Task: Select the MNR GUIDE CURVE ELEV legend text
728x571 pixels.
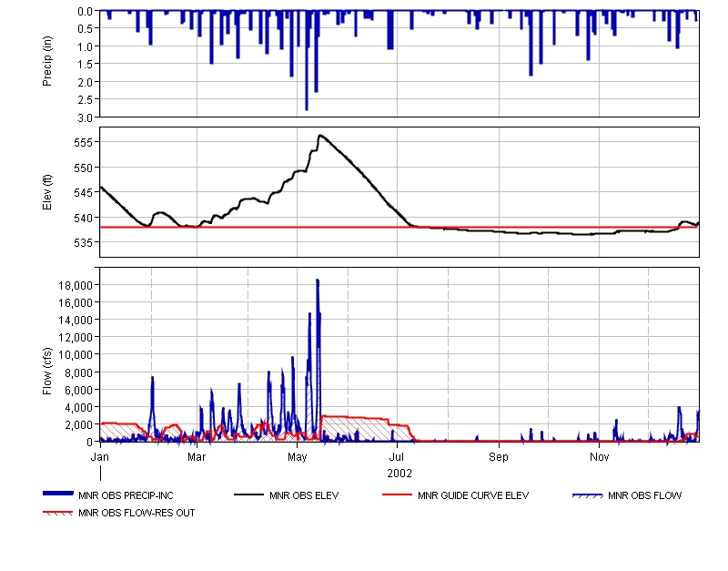Action: click(473, 496)
